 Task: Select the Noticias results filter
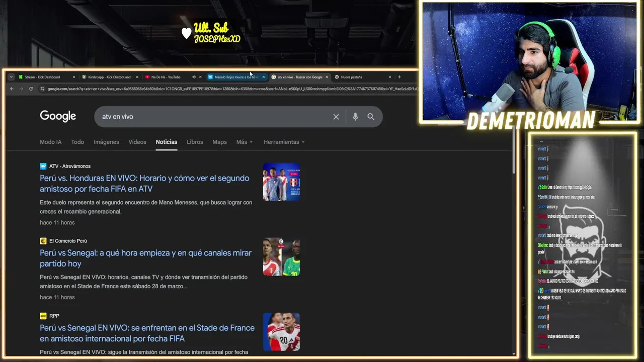(x=167, y=142)
